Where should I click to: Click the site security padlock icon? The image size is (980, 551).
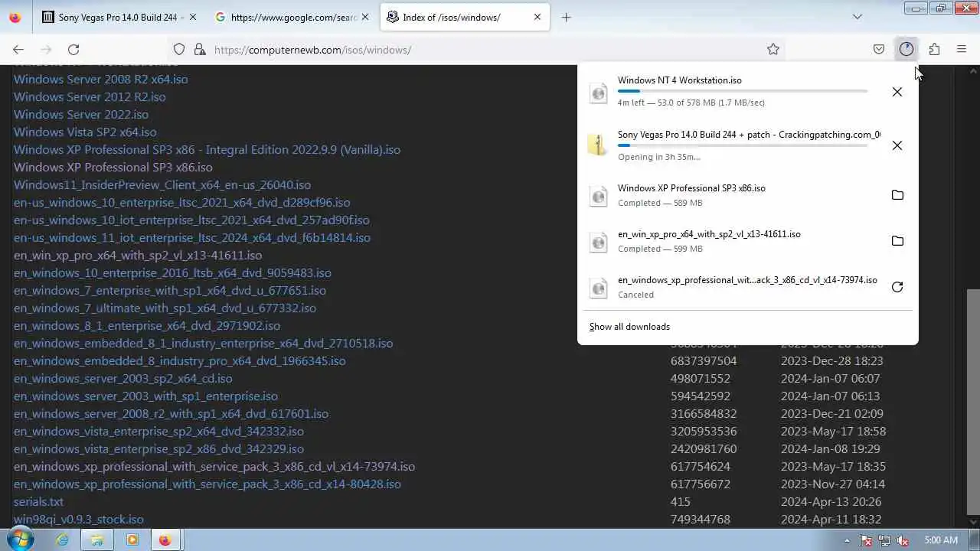(199, 49)
